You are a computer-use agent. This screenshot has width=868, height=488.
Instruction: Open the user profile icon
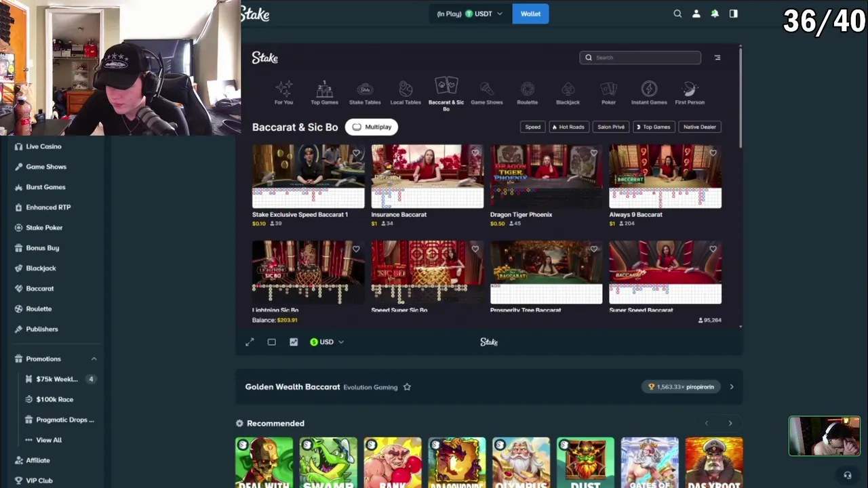point(696,14)
